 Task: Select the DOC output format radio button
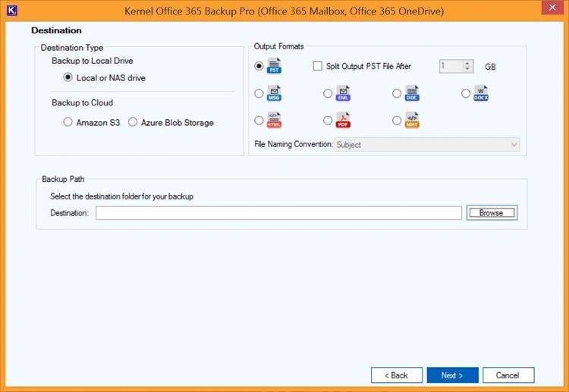tap(397, 93)
